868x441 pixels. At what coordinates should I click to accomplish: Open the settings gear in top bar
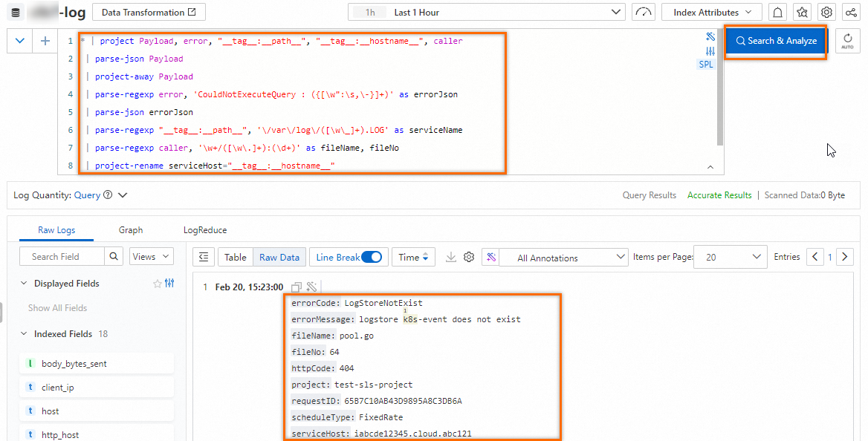[x=826, y=12]
